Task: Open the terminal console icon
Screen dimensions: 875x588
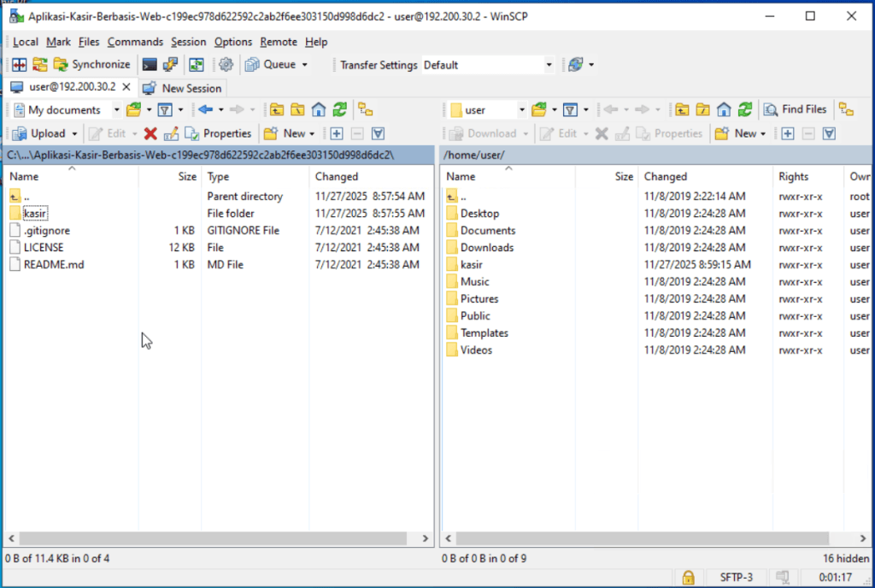Action: pyautogui.click(x=150, y=64)
